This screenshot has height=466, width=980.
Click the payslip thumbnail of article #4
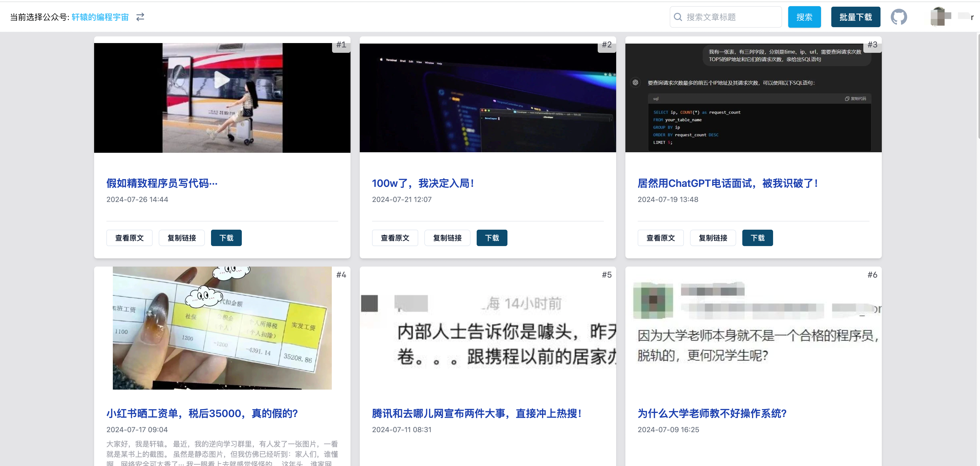point(222,328)
